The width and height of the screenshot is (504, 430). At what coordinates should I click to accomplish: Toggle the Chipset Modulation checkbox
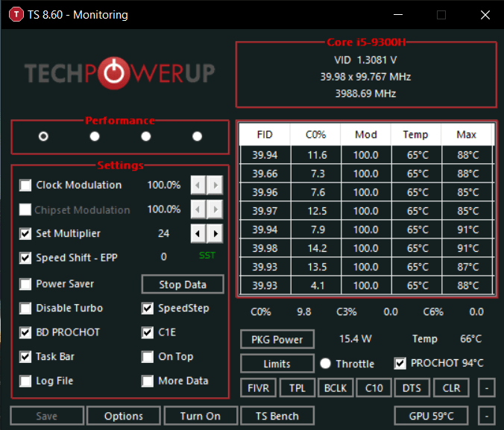coord(25,209)
